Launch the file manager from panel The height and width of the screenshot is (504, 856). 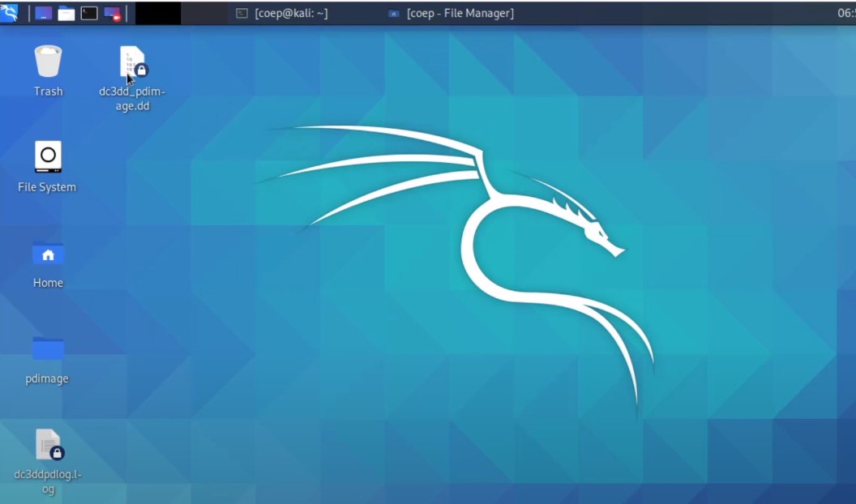pos(66,13)
